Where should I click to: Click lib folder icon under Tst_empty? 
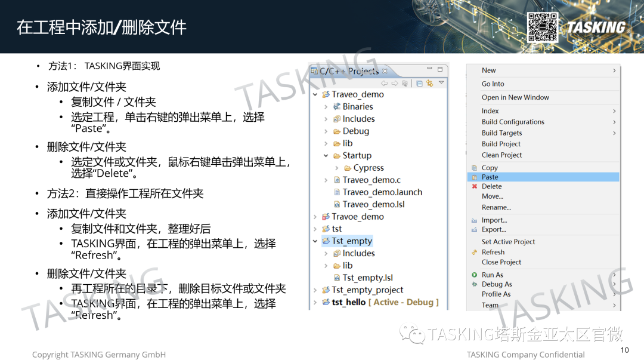click(337, 266)
